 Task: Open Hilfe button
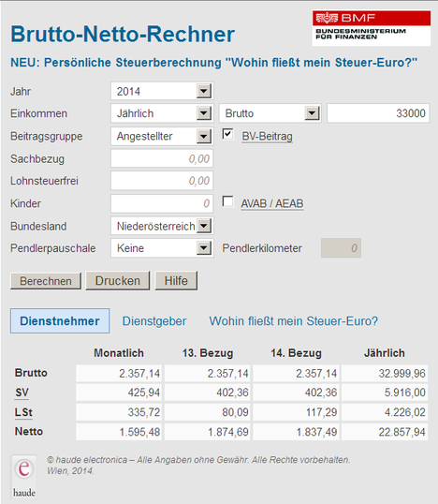click(176, 281)
